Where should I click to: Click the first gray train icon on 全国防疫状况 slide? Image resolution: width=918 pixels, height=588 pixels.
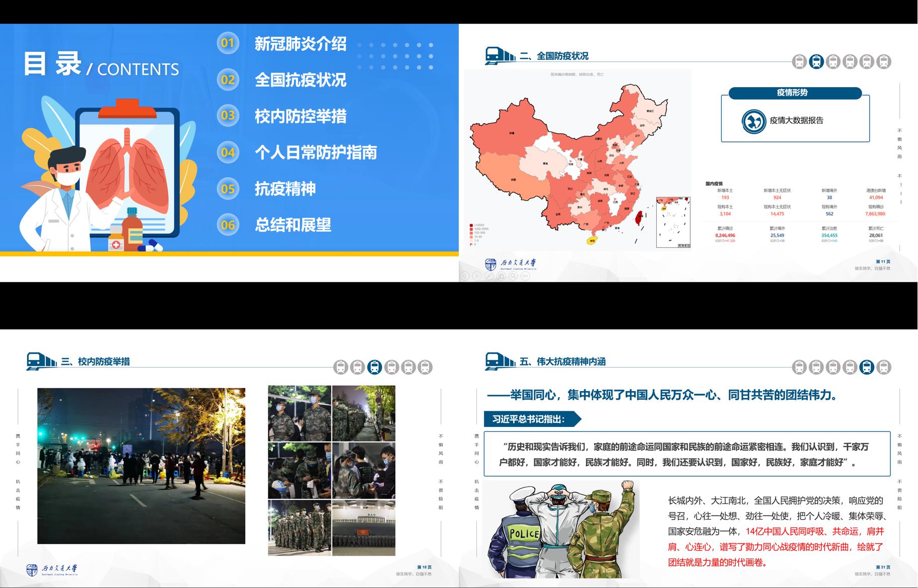tap(799, 61)
